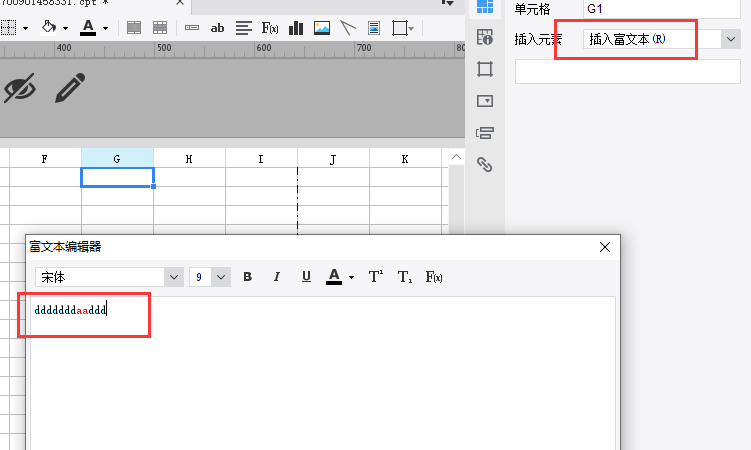Screen dimensions: 751x450
Task: Click the empty field below insert element
Action: click(x=627, y=72)
